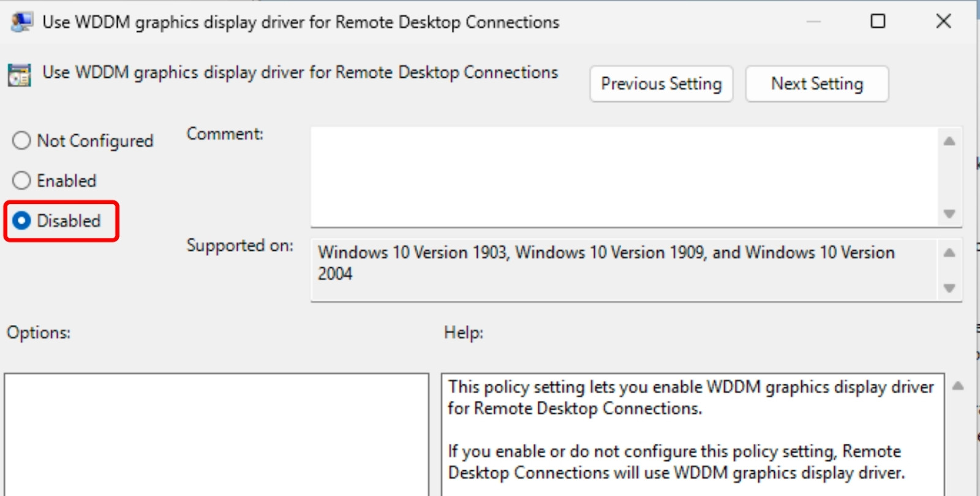Select the Disabled radio button

coord(21,221)
